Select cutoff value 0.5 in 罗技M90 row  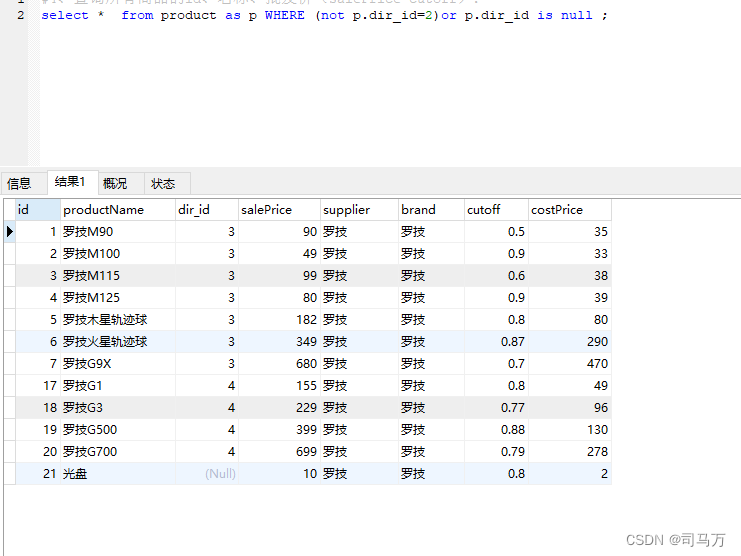click(496, 231)
